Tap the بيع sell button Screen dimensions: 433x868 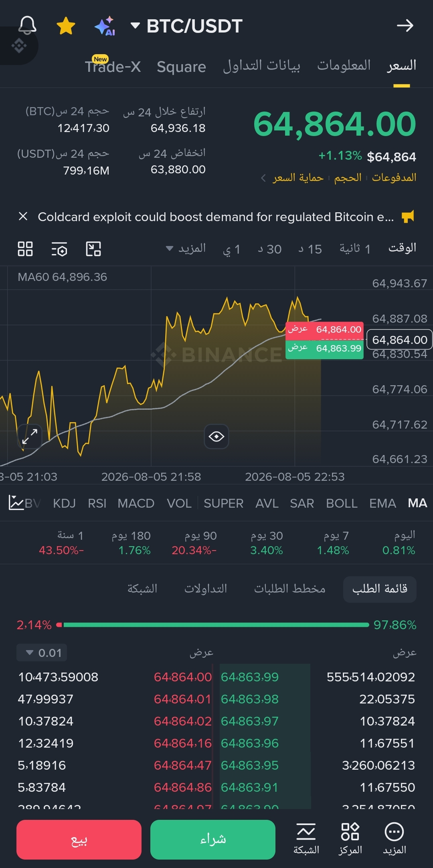point(79,840)
